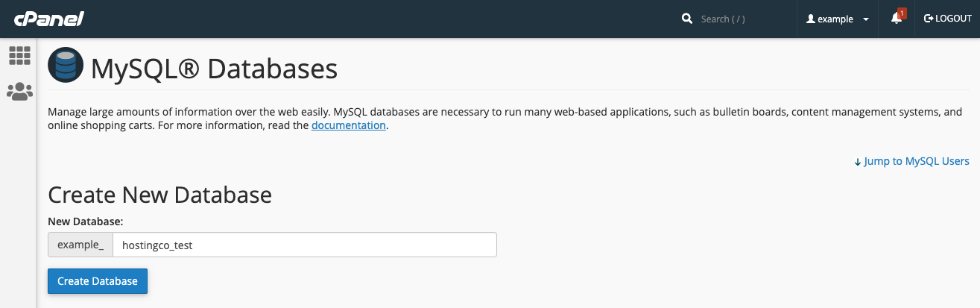Click the MySQL® Databases page heading
Image resolution: width=980 pixels, height=308 pixels.
[215, 69]
